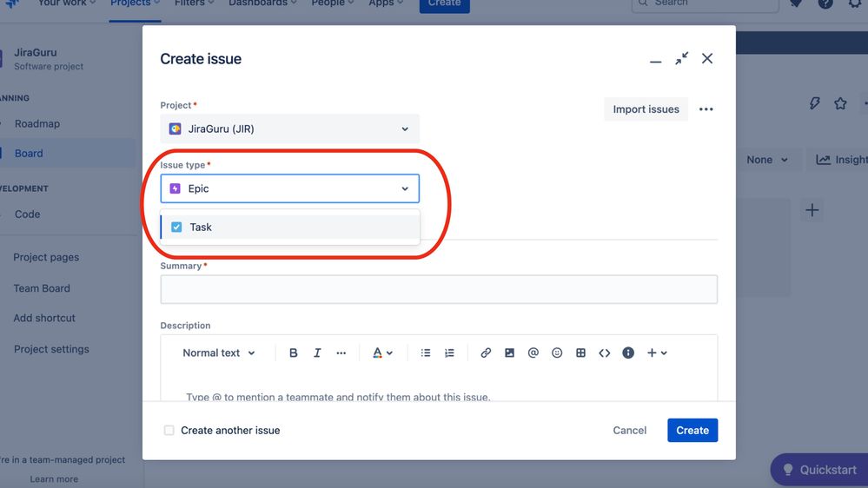Screen dimensions: 868x488
Task: Open the Help question mark icon
Action: tap(825, 3)
